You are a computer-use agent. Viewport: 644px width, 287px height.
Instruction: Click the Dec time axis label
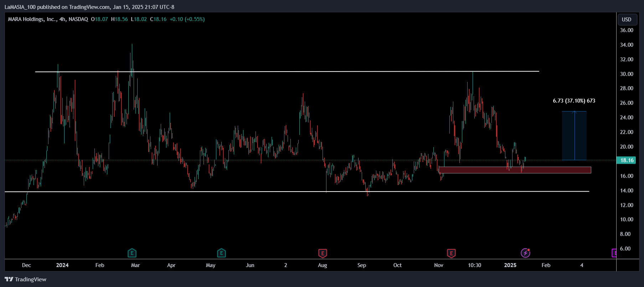(26, 265)
